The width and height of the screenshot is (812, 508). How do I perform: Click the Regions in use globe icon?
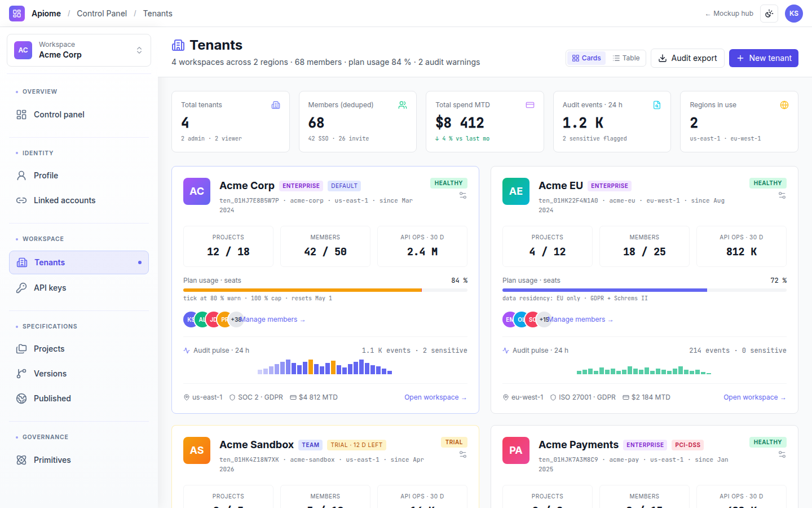784,105
